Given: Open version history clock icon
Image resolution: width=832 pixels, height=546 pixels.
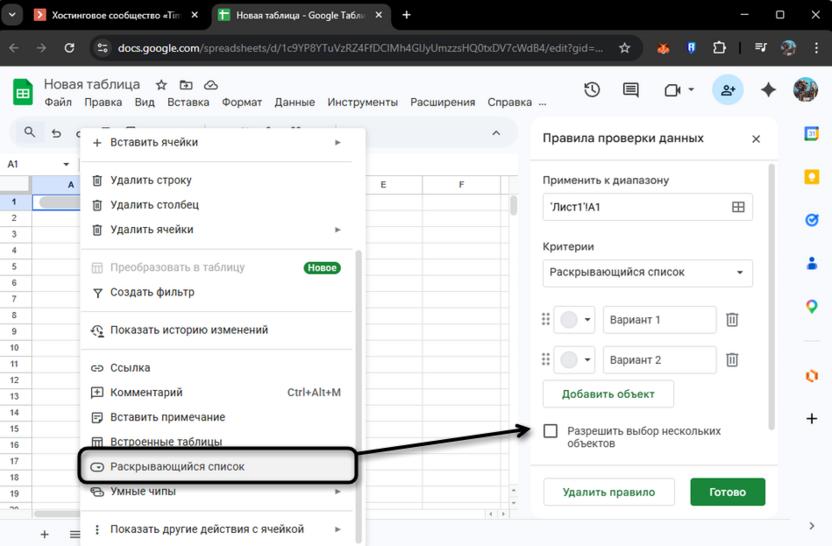Looking at the screenshot, I should (592, 90).
